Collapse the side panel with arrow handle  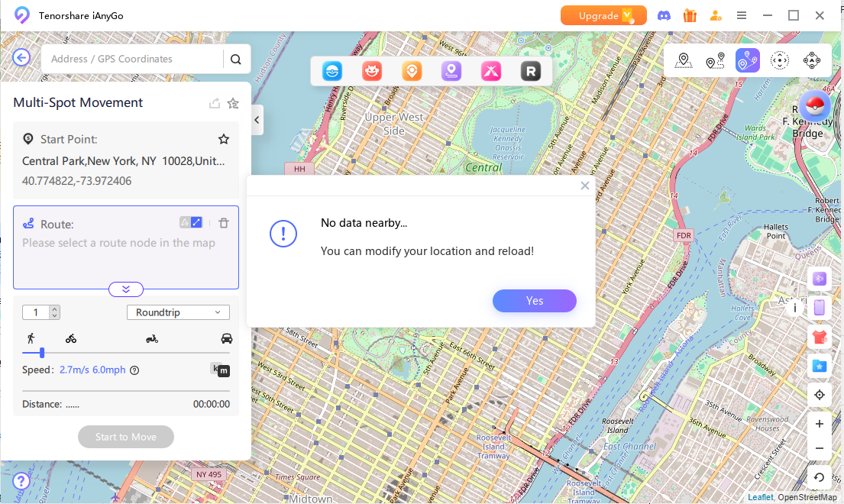(257, 120)
